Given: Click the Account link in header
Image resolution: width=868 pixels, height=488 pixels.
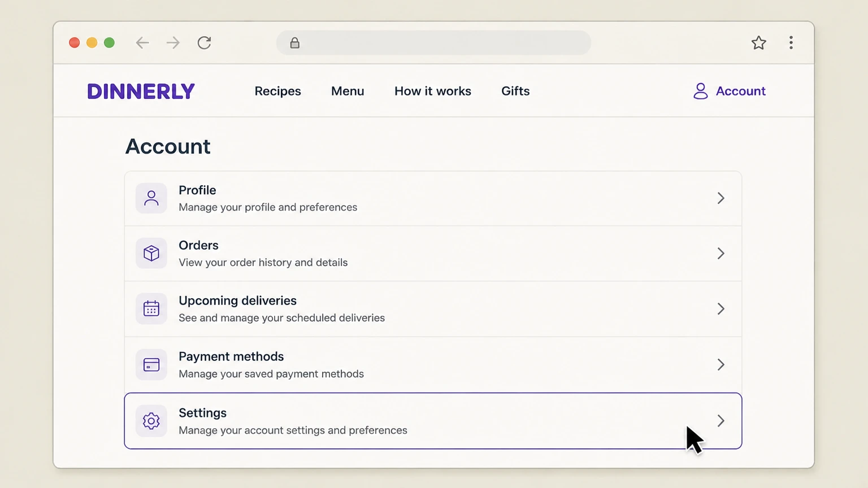Looking at the screenshot, I should click(740, 91).
